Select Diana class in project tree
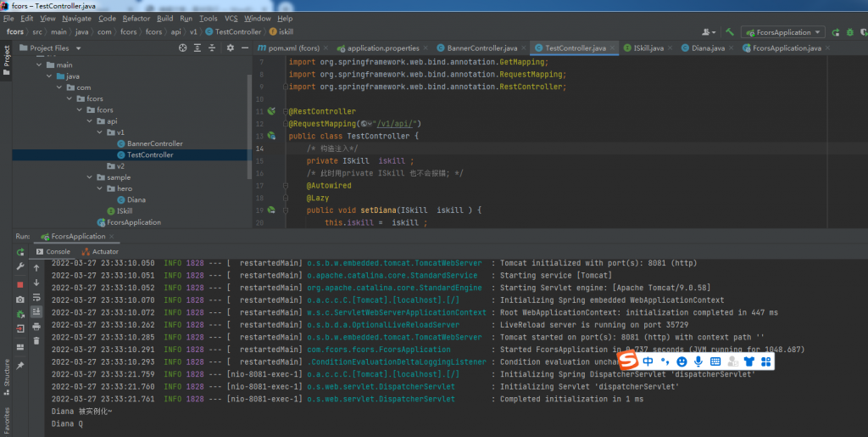The width and height of the screenshot is (868, 437). [131, 199]
